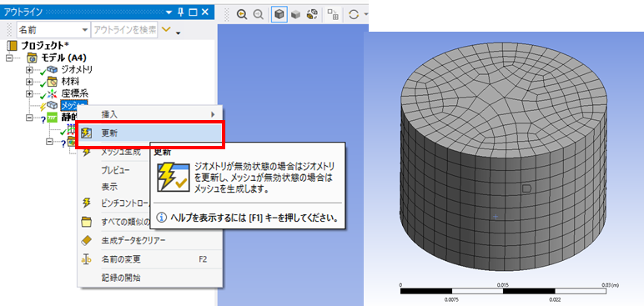
Task: Select the ピンチコントロール menu entry
Action: pos(125,203)
